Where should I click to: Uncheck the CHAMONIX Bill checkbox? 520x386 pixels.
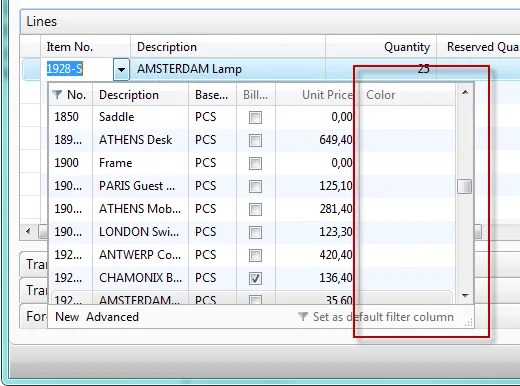pos(255,278)
